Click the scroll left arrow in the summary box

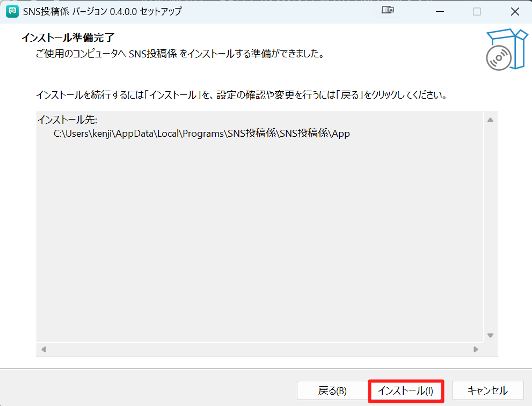pyautogui.click(x=44, y=349)
